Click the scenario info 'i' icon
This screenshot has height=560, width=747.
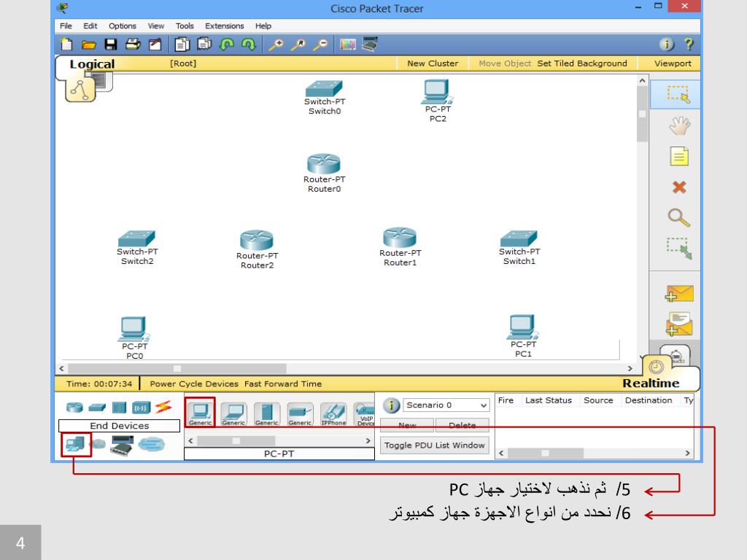click(x=391, y=405)
